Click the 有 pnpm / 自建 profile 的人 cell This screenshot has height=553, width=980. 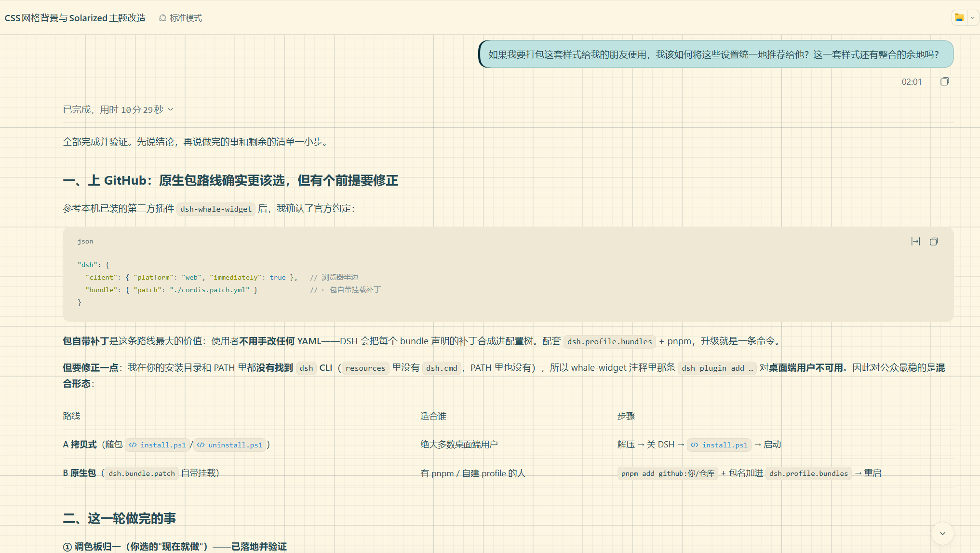(x=473, y=473)
